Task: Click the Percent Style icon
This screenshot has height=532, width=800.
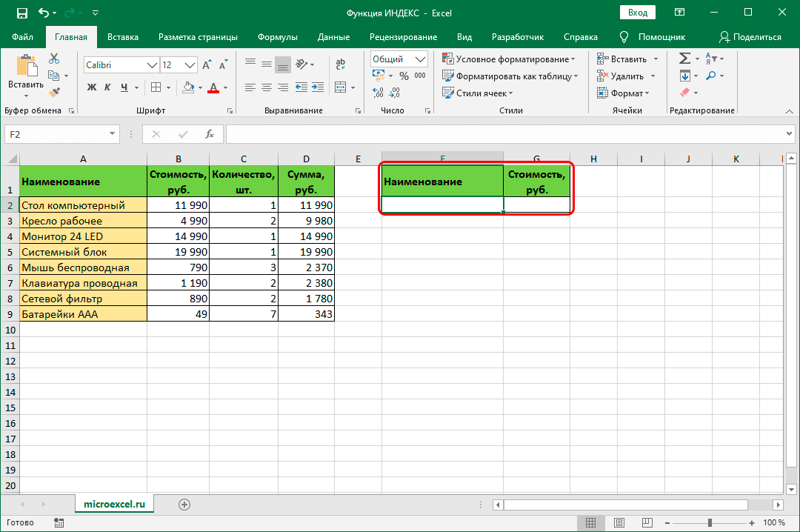Action: (x=404, y=76)
